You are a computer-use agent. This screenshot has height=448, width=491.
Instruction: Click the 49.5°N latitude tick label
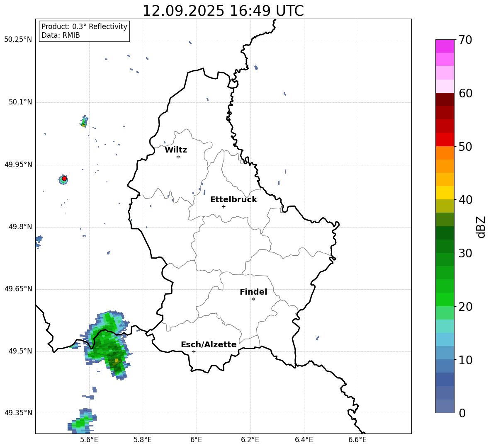20,351
